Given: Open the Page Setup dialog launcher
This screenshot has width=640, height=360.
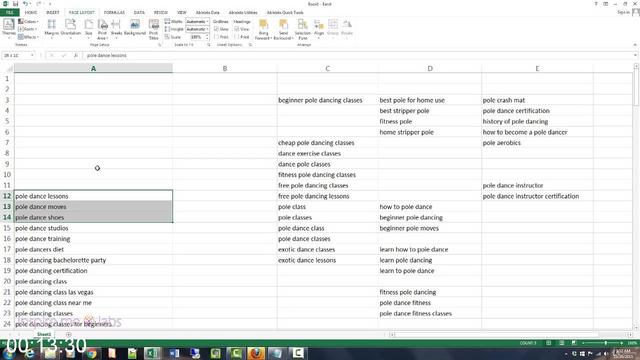Looking at the screenshot, I should [x=160, y=45].
